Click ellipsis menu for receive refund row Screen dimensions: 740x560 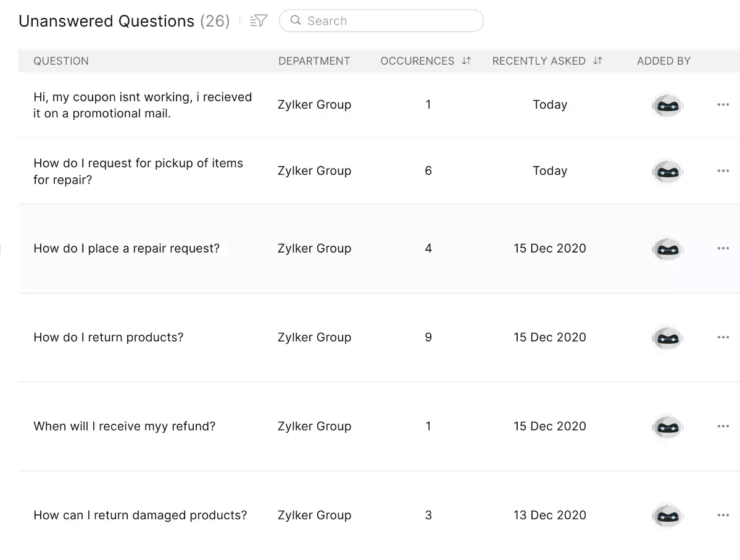coord(723,426)
